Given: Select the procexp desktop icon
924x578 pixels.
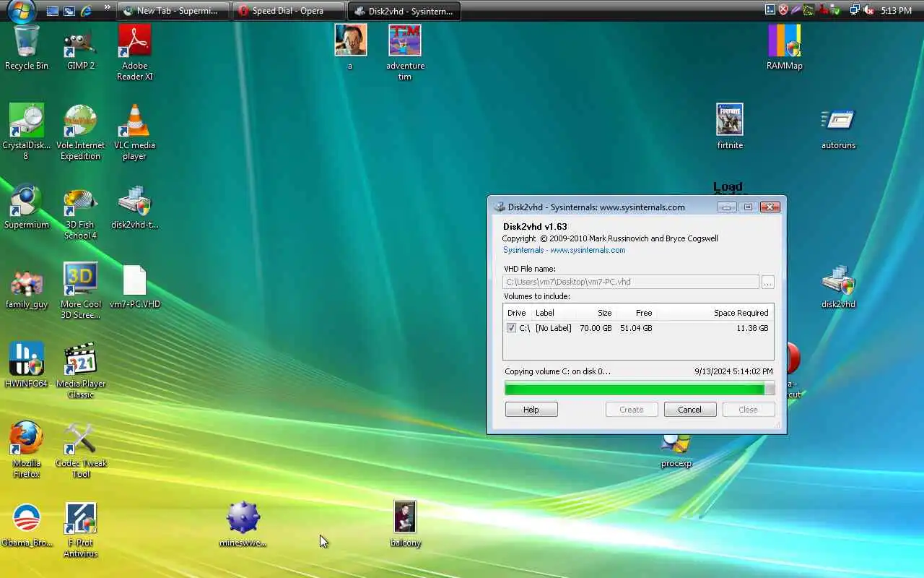Looking at the screenshot, I should pyautogui.click(x=676, y=450).
